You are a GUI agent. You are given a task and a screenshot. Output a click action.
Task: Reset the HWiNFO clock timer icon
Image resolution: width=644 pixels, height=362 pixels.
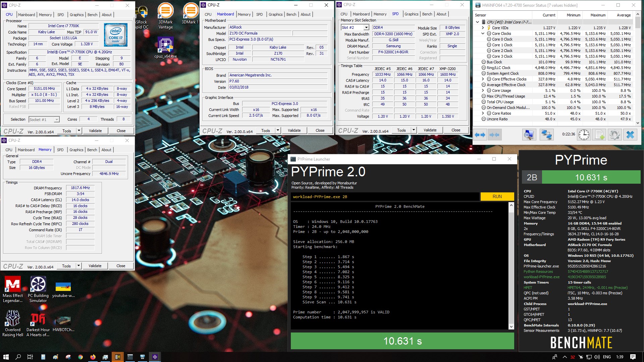tap(584, 135)
